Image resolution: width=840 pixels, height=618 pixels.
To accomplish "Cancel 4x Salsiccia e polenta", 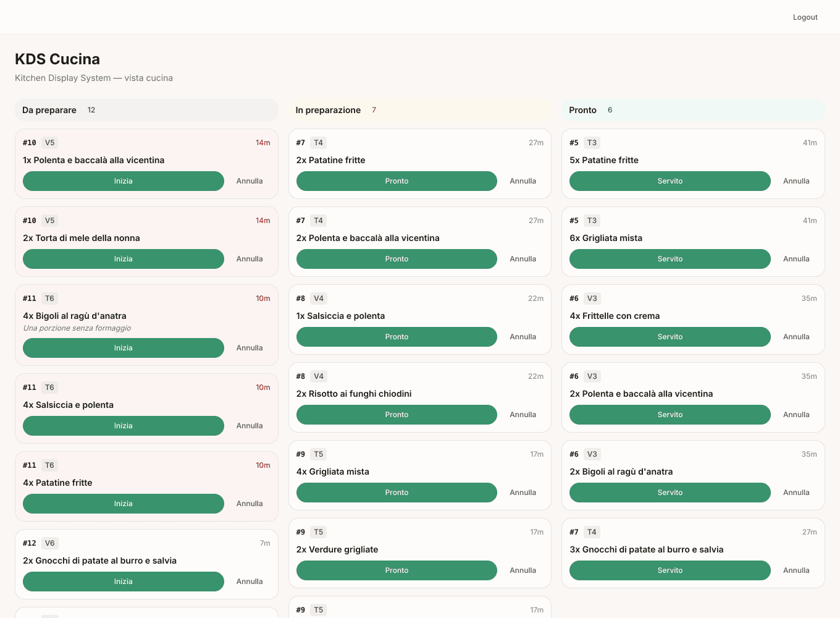I will [250, 426].
